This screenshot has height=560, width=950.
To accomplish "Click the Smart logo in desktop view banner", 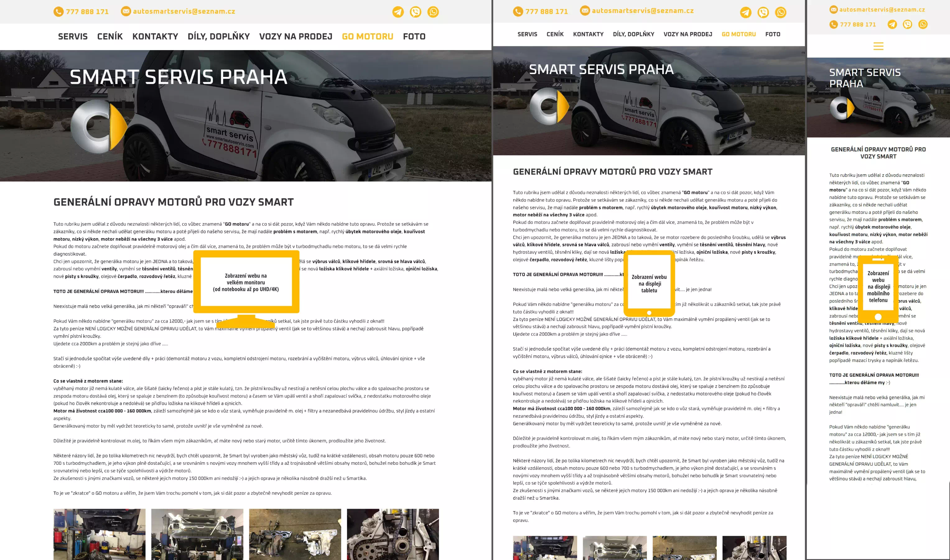I will pyautogui.click(x=99, y=126).
